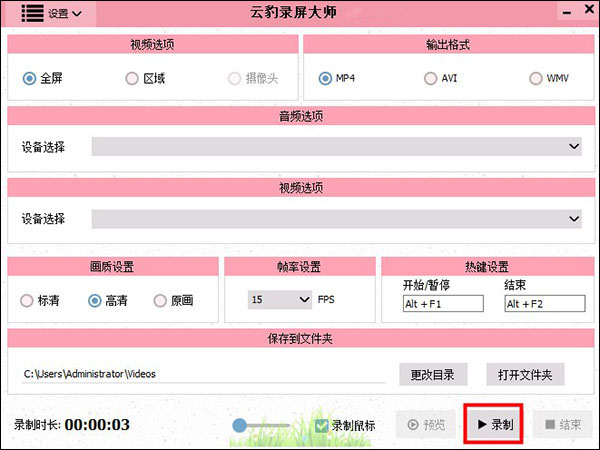
Task: Open the second 视频选项 设备选择 dropdown
Action: tap(336, 219)
